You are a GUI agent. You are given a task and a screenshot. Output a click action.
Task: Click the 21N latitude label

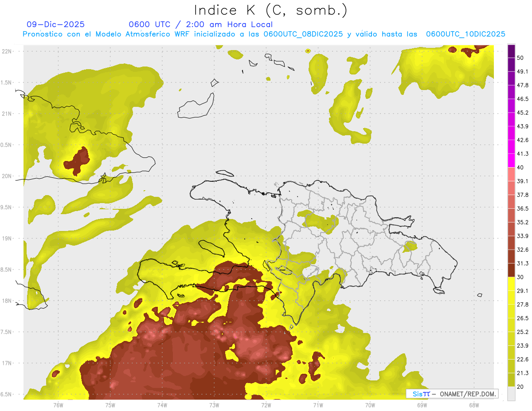(6, 114)
